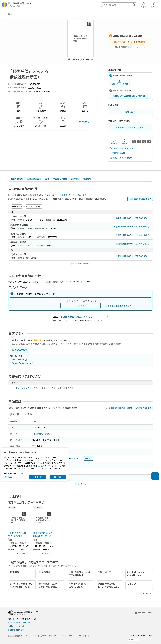Click the material type icon above 図書
Viewport: 161px width, 644px height.
coord(19,107)
